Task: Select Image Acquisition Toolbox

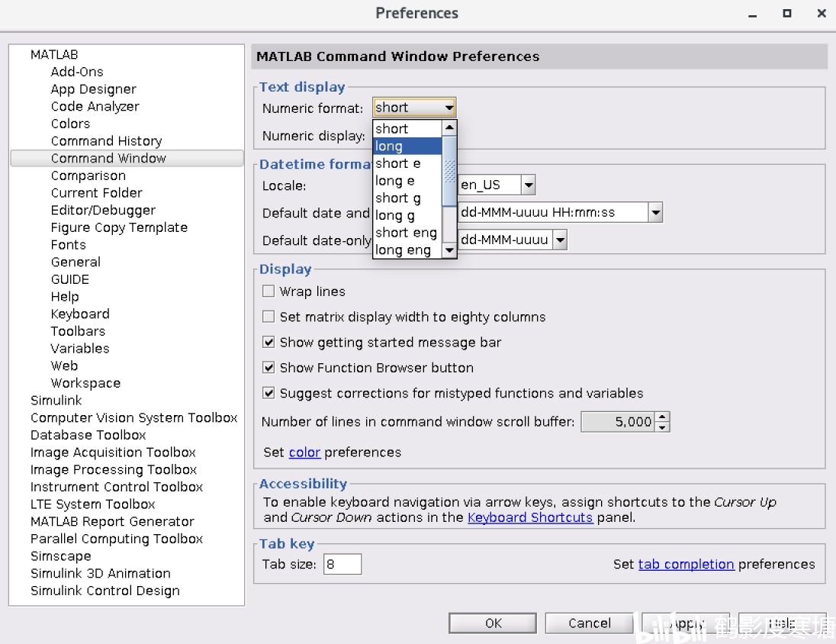Action: click(113, 452)
